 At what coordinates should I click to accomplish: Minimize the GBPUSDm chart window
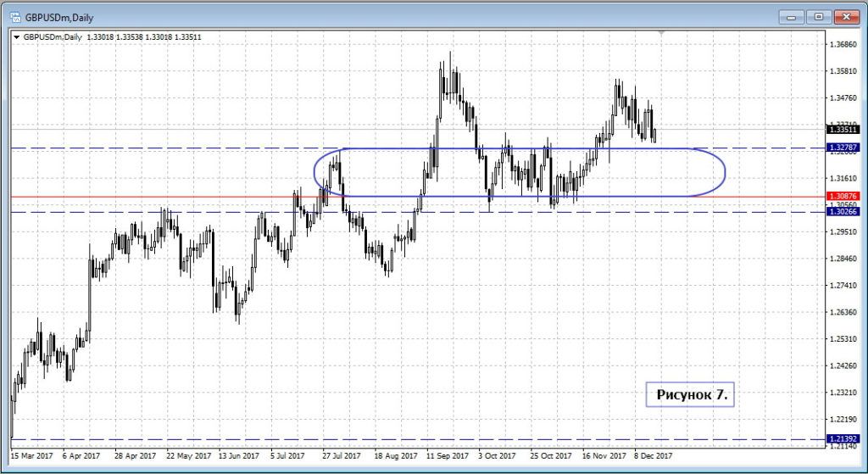click(x=791, y=15)
